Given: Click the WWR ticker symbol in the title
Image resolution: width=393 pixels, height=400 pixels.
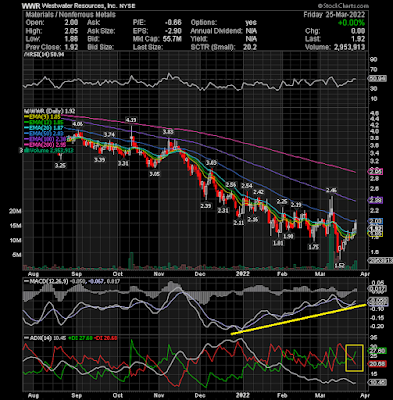Looking at the screenshot, I should pos(31,6).
